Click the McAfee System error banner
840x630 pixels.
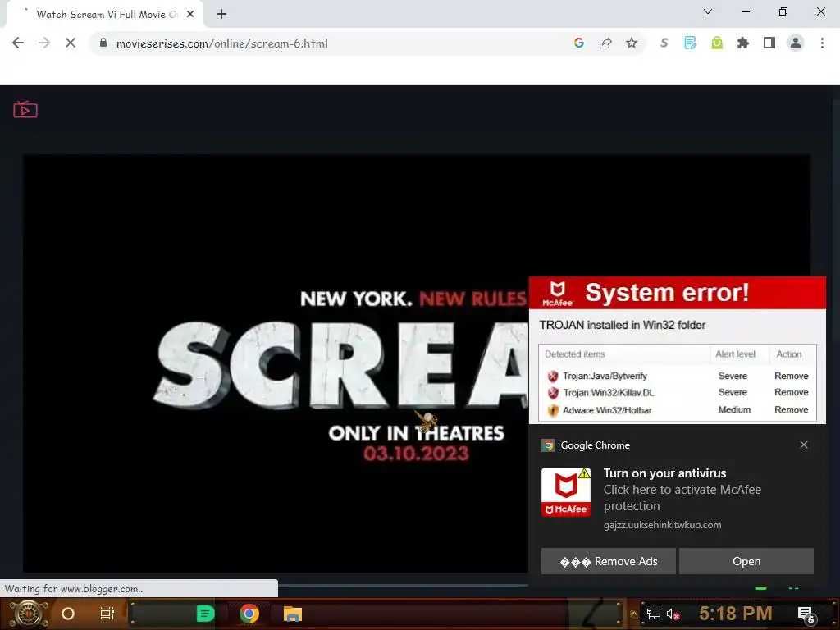point(677,293)
